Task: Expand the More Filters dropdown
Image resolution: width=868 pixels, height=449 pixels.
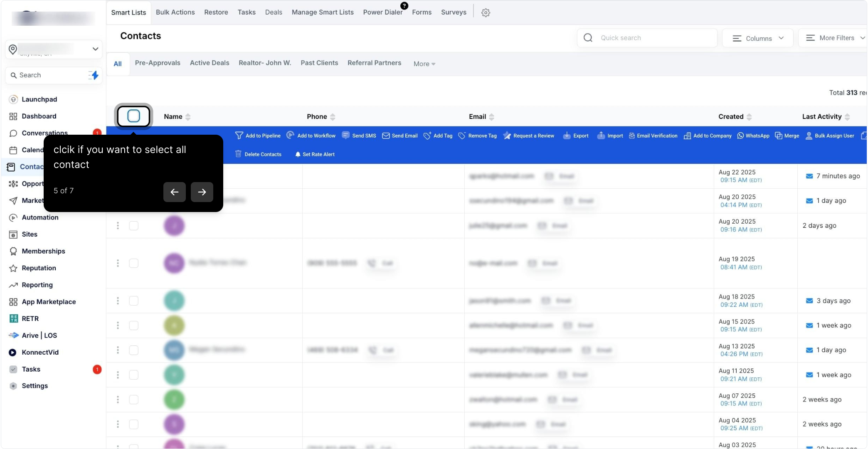Action: coord(835,38)
